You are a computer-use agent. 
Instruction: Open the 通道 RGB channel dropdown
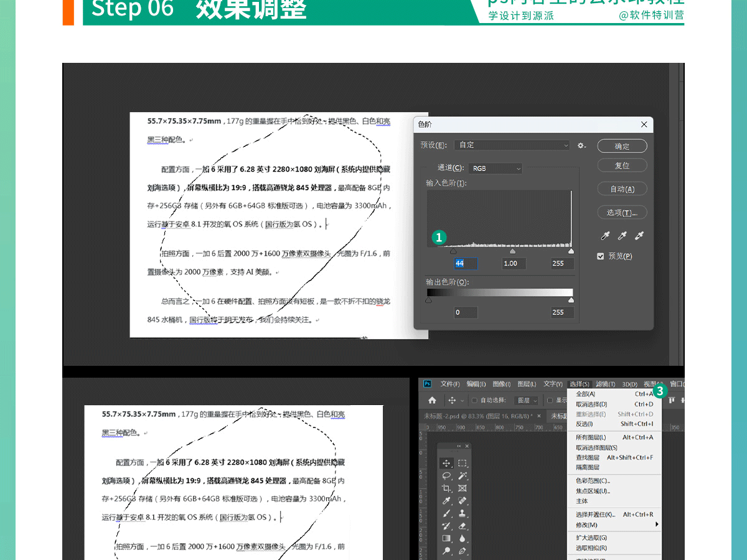pyautogui.click(x=496, y=168)
